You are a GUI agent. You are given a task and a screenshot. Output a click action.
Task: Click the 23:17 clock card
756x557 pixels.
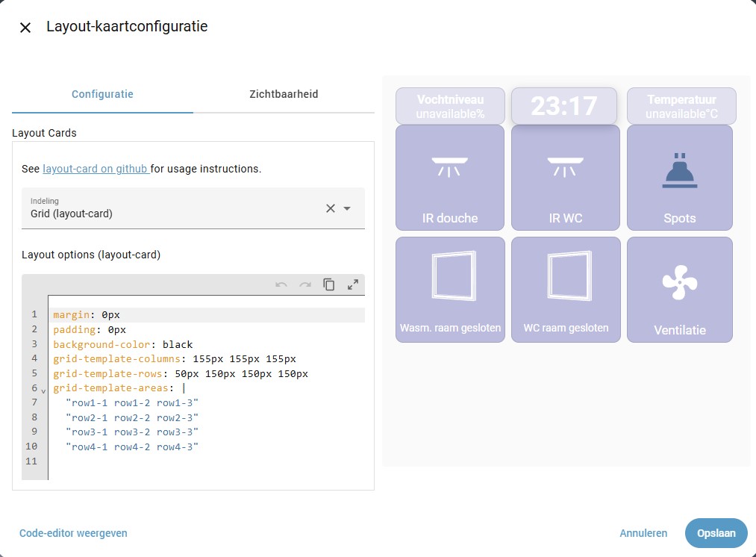[x=564, y=106]
